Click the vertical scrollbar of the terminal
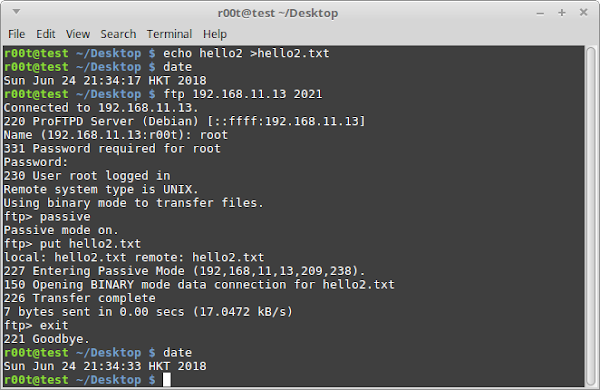 tap(591, 216)
